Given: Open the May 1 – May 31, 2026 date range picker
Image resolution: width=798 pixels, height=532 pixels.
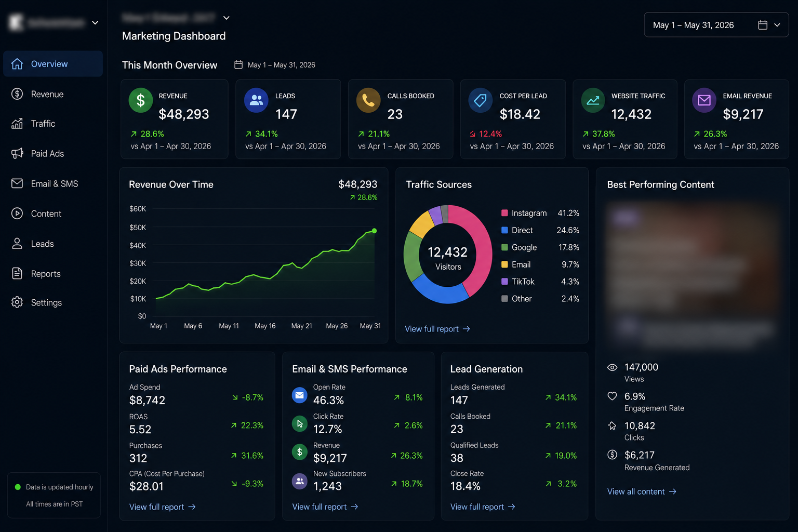Looking at the screenshot, I should point(716,25).
